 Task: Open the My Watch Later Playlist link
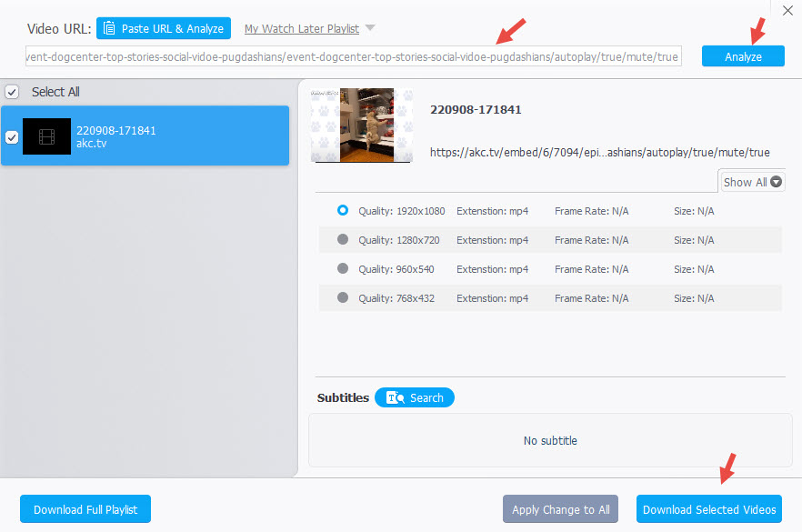302,29
